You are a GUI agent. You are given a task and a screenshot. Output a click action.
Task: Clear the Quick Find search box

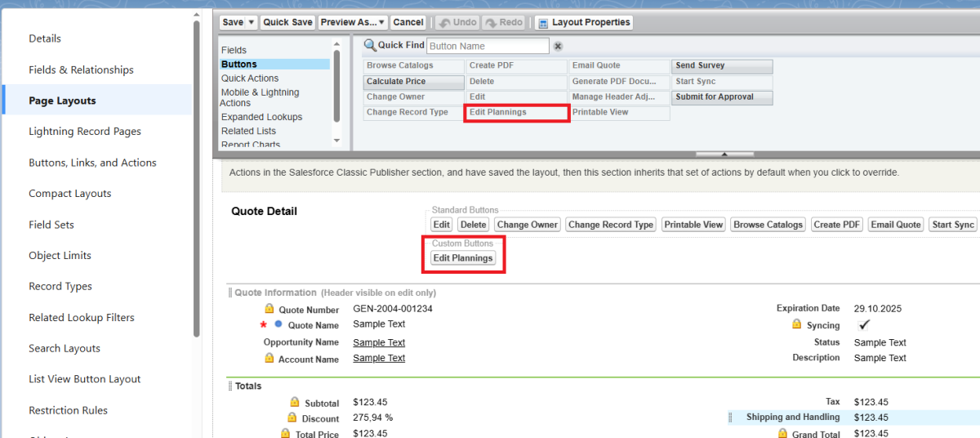pos(558,47)
